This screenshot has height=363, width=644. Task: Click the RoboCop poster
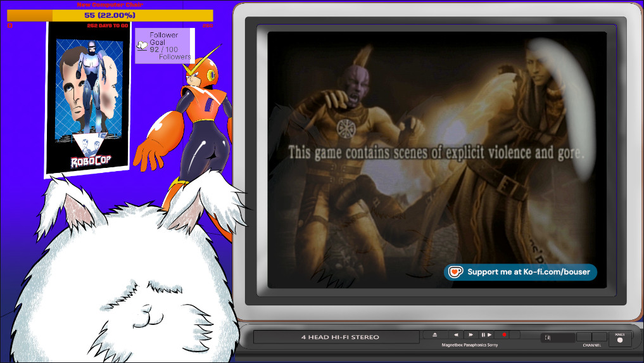[x=87, y=99]
